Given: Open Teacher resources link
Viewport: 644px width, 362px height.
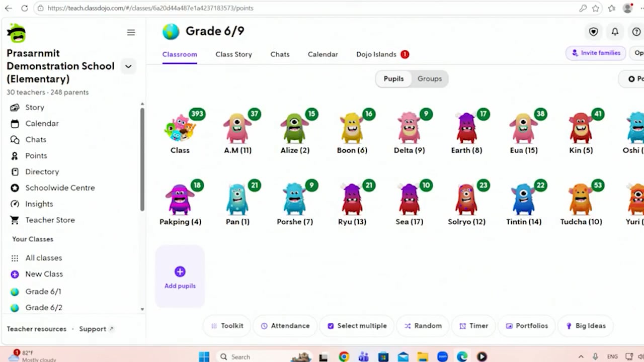Looking at the screenshot, I should [x=37, y=329].
